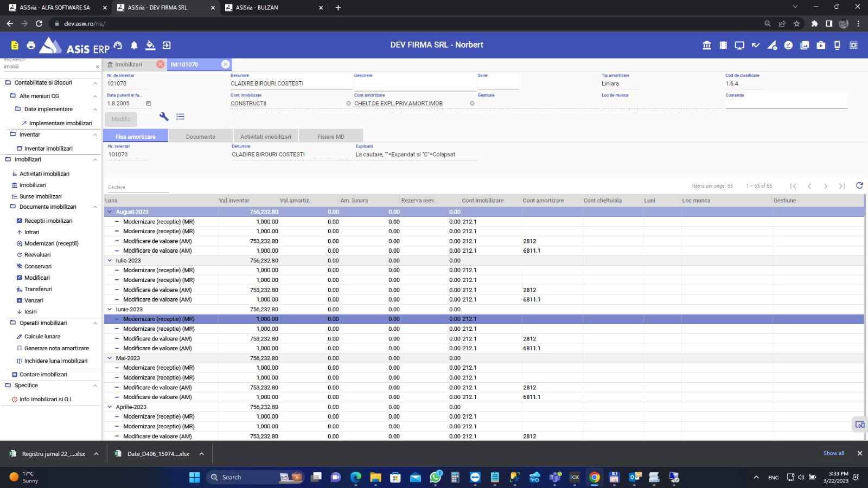Click the printer icon in header
The height and width of the screenshot is (488, 868).
31,46
